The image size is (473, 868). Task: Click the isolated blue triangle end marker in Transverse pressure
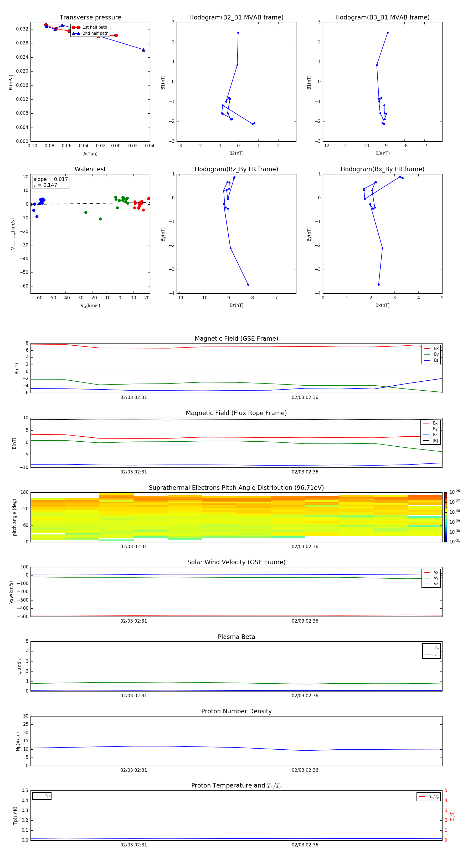coord(143,50)
